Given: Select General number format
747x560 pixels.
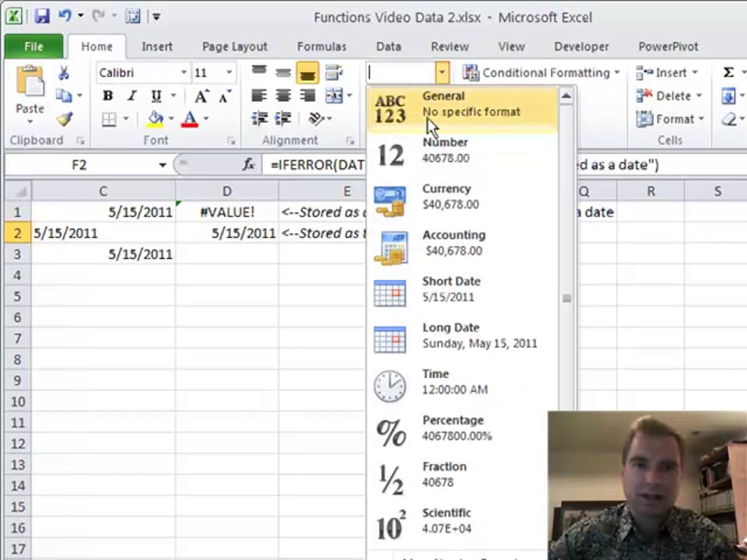Looking at the screenshot, I should (x=462, y=109).
